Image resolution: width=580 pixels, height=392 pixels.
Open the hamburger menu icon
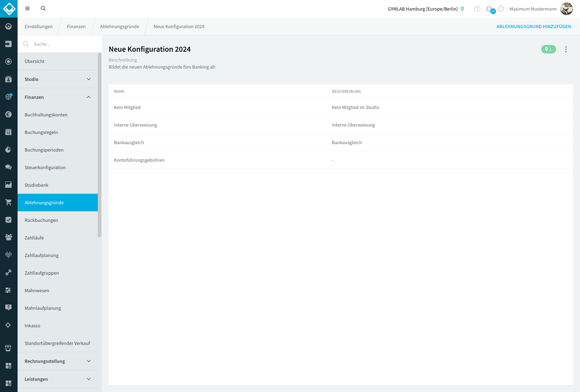coord(27,8)
